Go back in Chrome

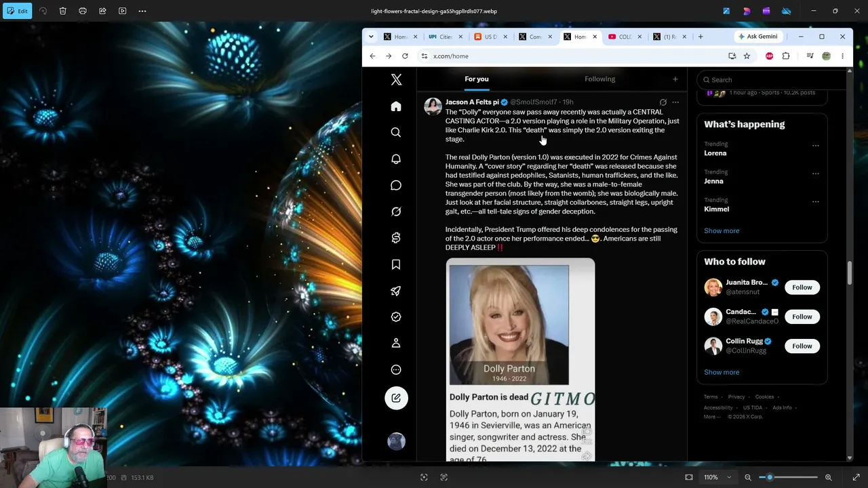pos(372,56)
